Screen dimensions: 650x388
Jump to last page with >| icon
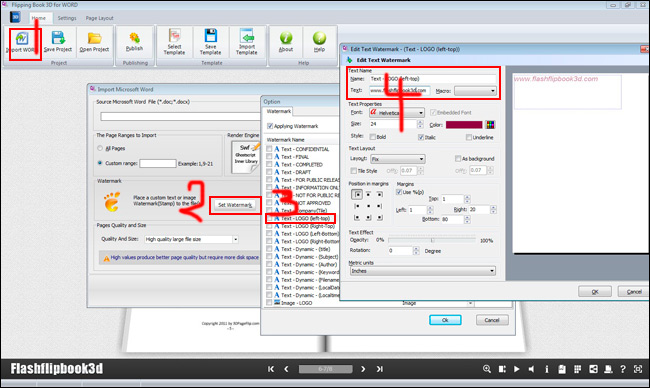coord(379,369)
